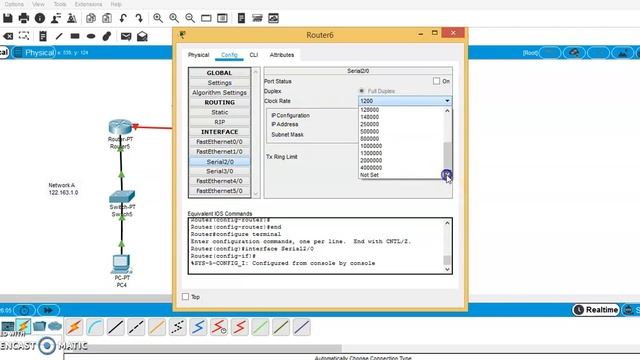This screenshot has height=360, width=640.
Task: Choose 4000000 from the Clock Rate list
Action: click(371, 168)
